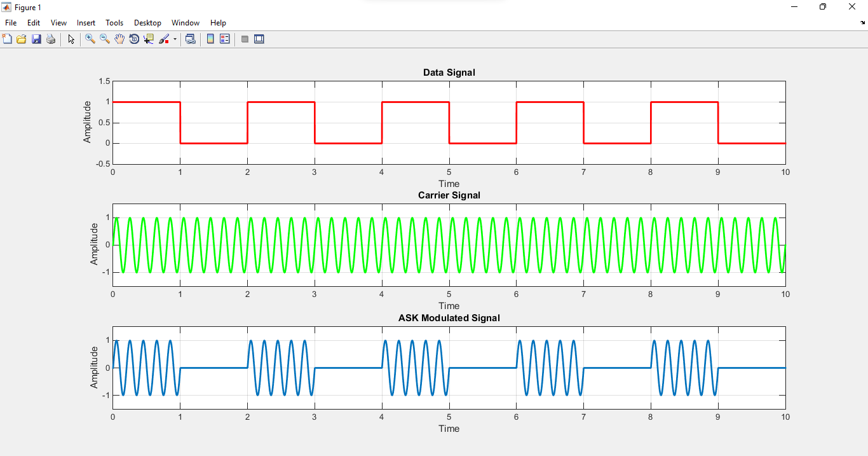Select the Zoom Out magnifier tool
This screenshot has width=868, height=456.
pyautogui.click(x=105, y=39)
